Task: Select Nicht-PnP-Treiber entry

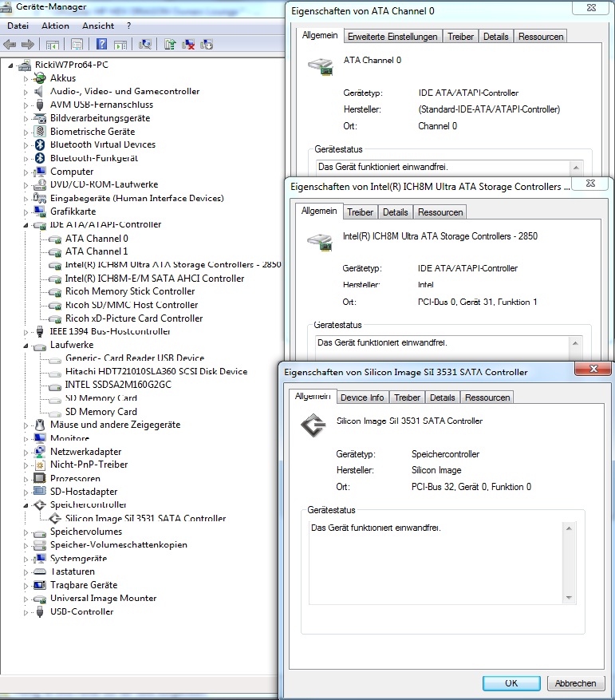Action: (x=89, y=465)
